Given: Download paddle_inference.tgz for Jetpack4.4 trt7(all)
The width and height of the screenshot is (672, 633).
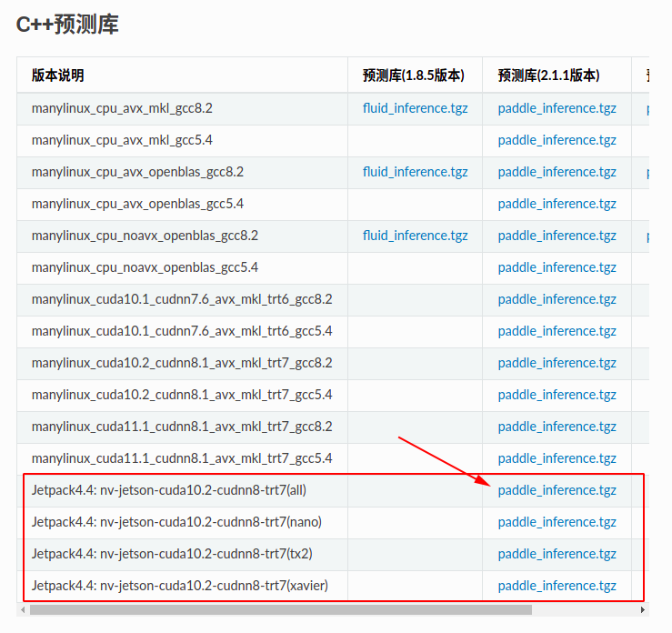Looking at the screenshot, I should [557, 491].
